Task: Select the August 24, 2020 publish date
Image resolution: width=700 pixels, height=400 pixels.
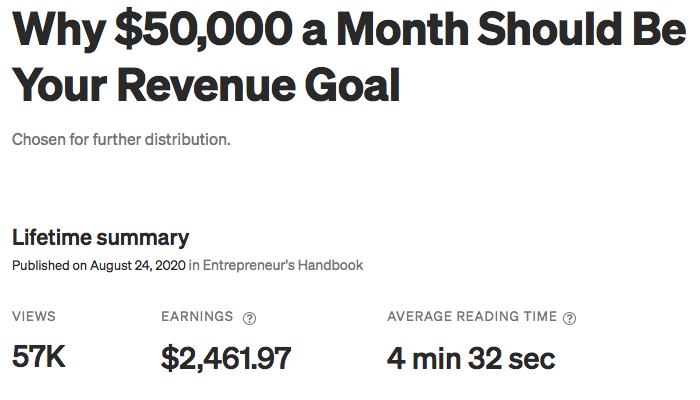Action: (x=138, y=265)
